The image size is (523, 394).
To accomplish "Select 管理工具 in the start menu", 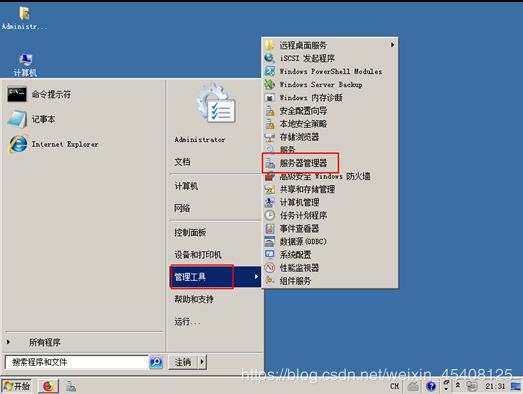I will pyautogui.click(x=215, y=277).
